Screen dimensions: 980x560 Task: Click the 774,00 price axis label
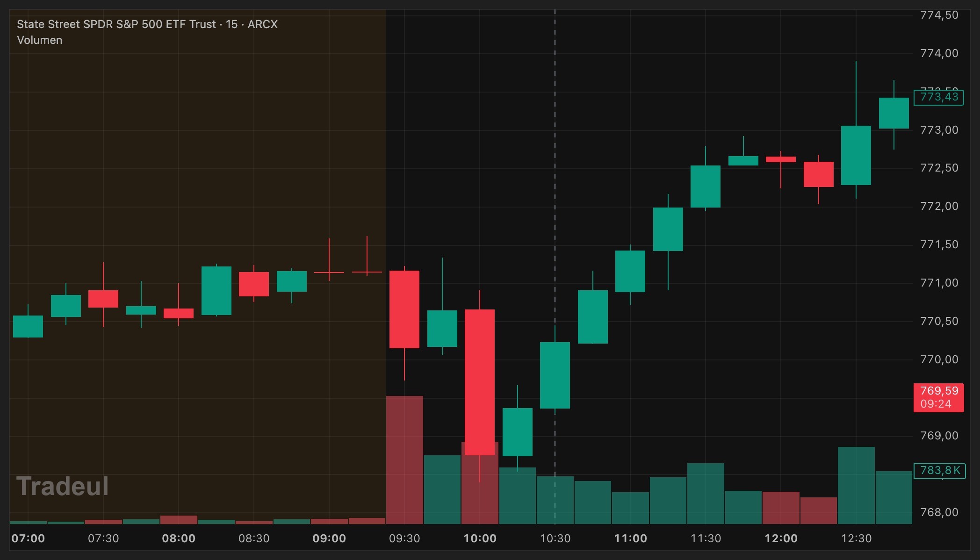coord(939,53)
